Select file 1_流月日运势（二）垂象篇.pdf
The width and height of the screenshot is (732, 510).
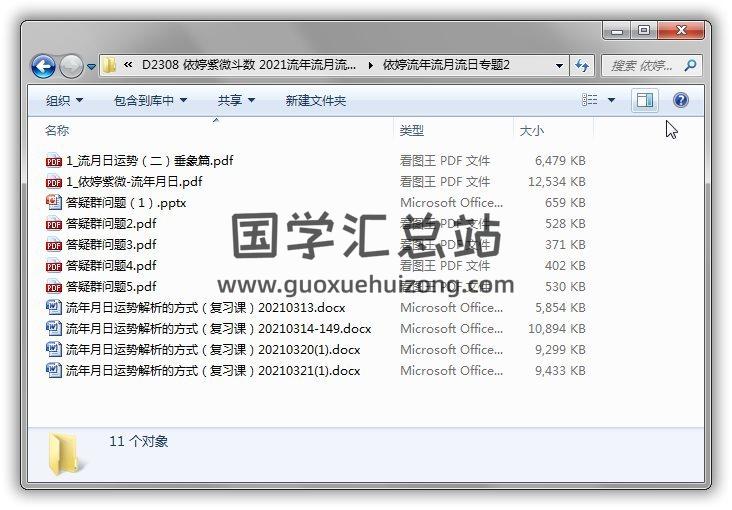coord(149,161)
